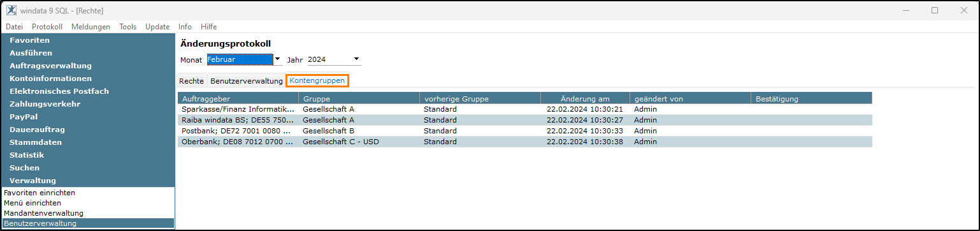Click Admin in the Oberbank row
Image resolution: width=980 pixels, height=231 pixels.
[645, 142]
